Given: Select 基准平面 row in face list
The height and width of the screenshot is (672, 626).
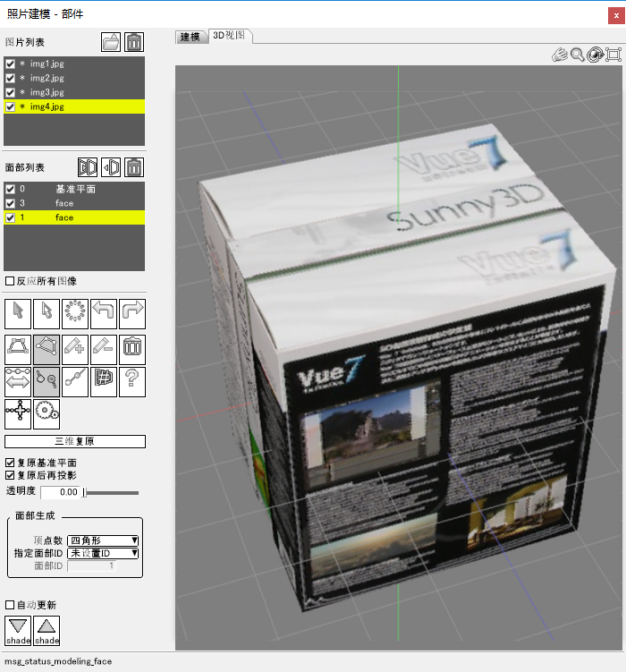Looking at the screenshot, I should click(74, 189).
